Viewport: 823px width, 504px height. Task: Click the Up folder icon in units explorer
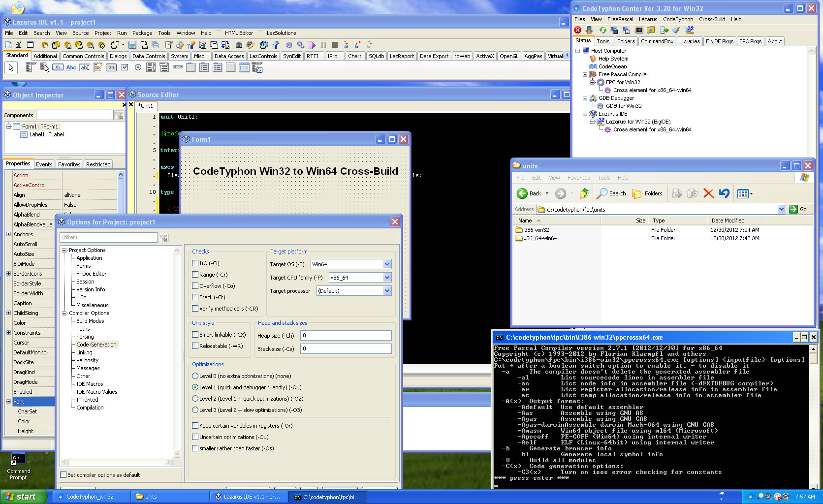pos(584,193)
